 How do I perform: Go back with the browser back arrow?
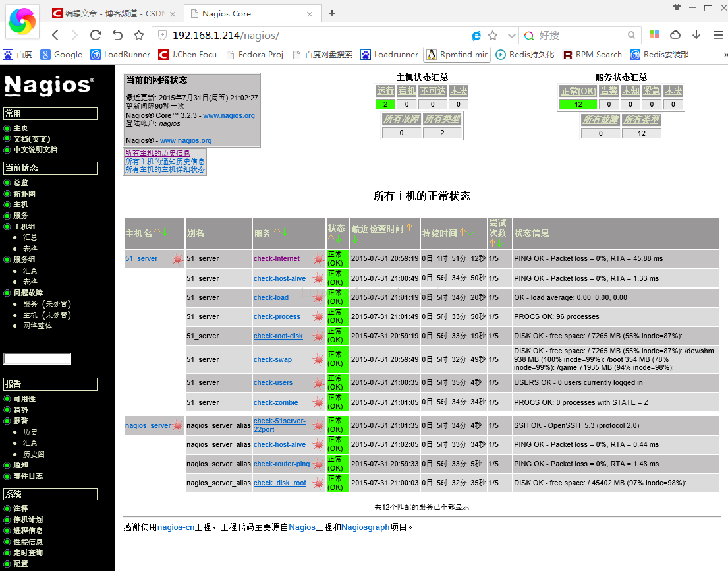(55, 35)
